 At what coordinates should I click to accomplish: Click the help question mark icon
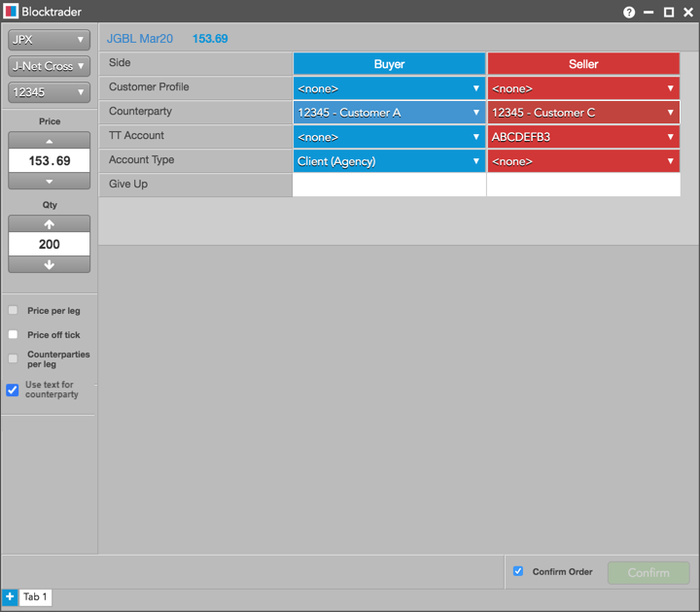pos(629,13)
